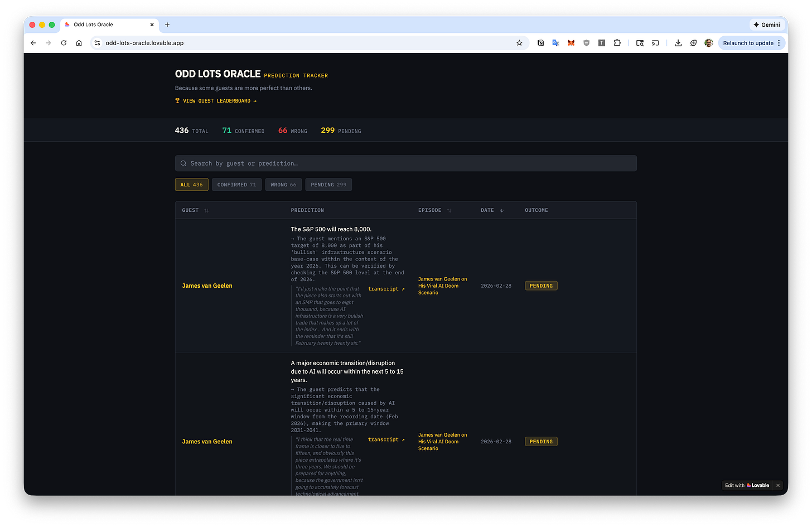Bookmark this page with the star icon
The width and height of the screenshot is (812, 527).
click(519, 43)
